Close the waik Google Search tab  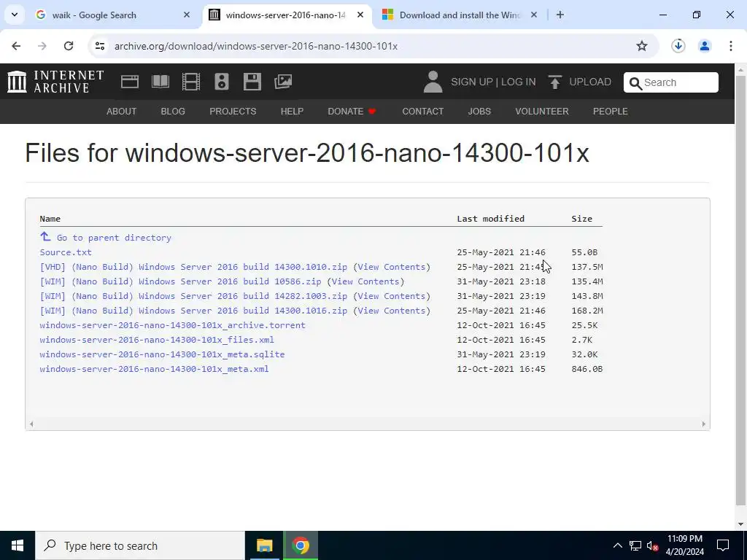click(187, 15)
